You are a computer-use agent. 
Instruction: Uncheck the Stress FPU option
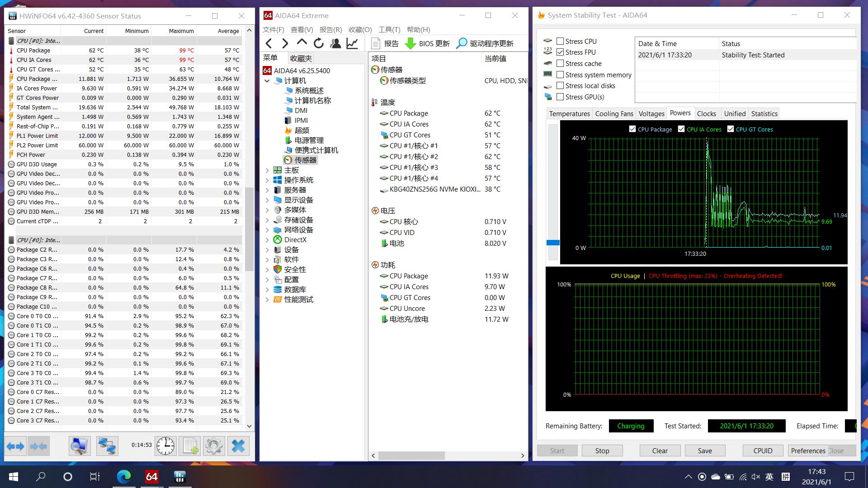tap(560, 52)
